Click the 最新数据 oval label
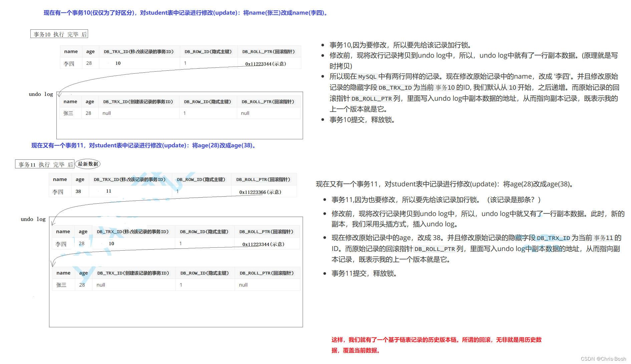Image resolution: width=631 pixels, height=364 pixels. click(x=88, y=164)
